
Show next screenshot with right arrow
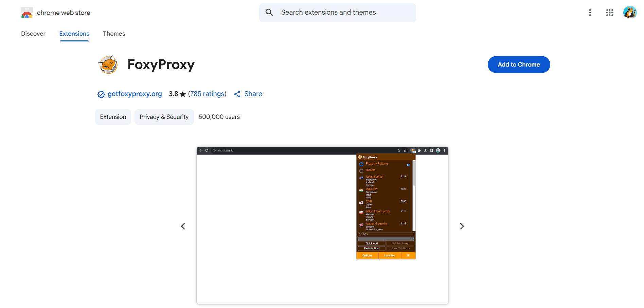462,226
